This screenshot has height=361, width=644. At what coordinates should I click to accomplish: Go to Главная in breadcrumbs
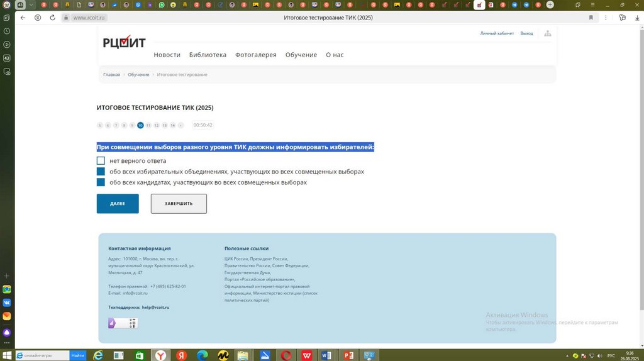[112, 74]
